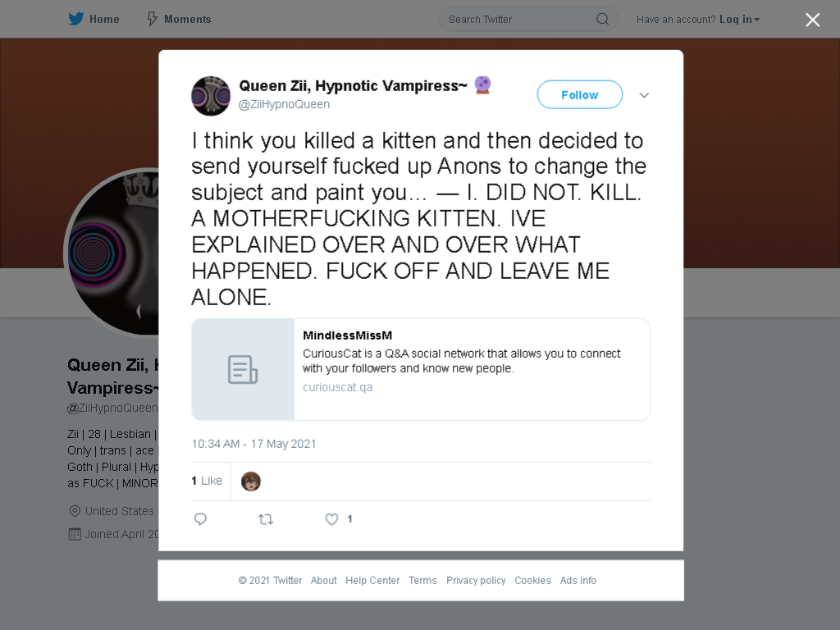This screenshot has height=630, width=840.
Task: Click the retweet arrows icon
Action: point(266,519)
